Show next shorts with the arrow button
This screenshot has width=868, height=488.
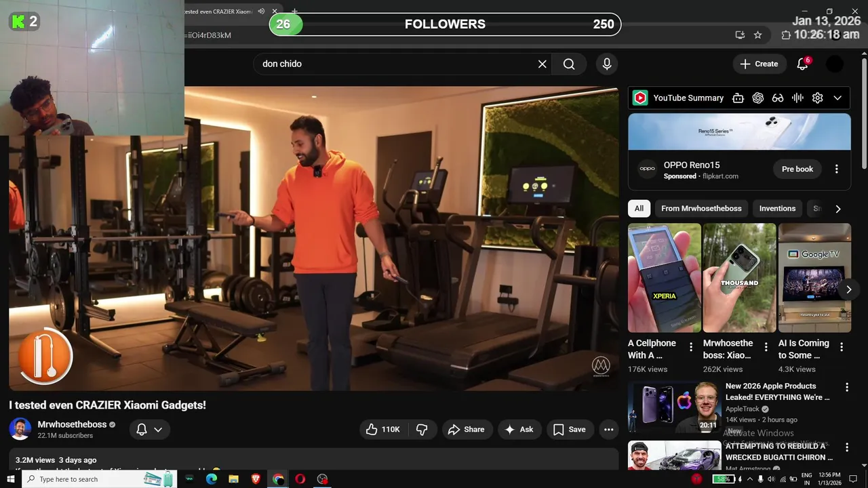(x=848, y=289)
